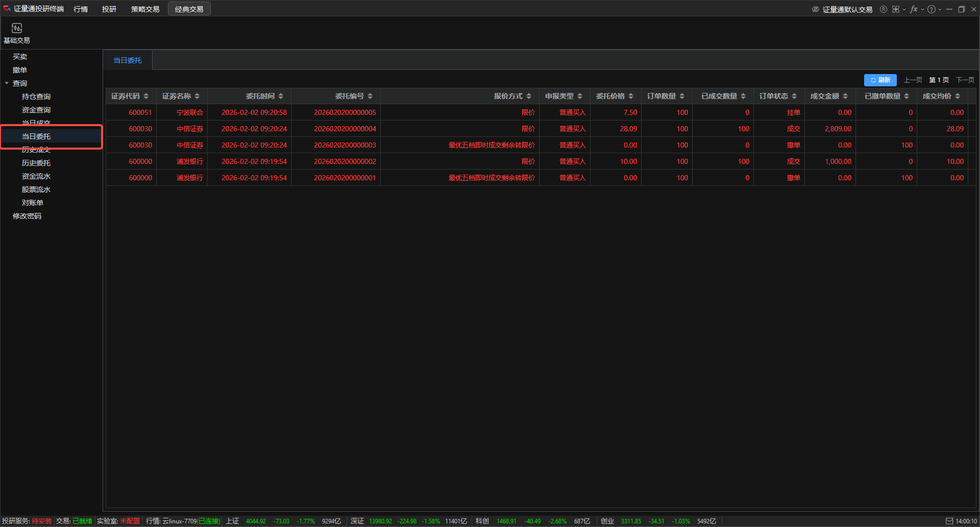Select 持仓查询 in the sidebar

click(x=36, y=97)
